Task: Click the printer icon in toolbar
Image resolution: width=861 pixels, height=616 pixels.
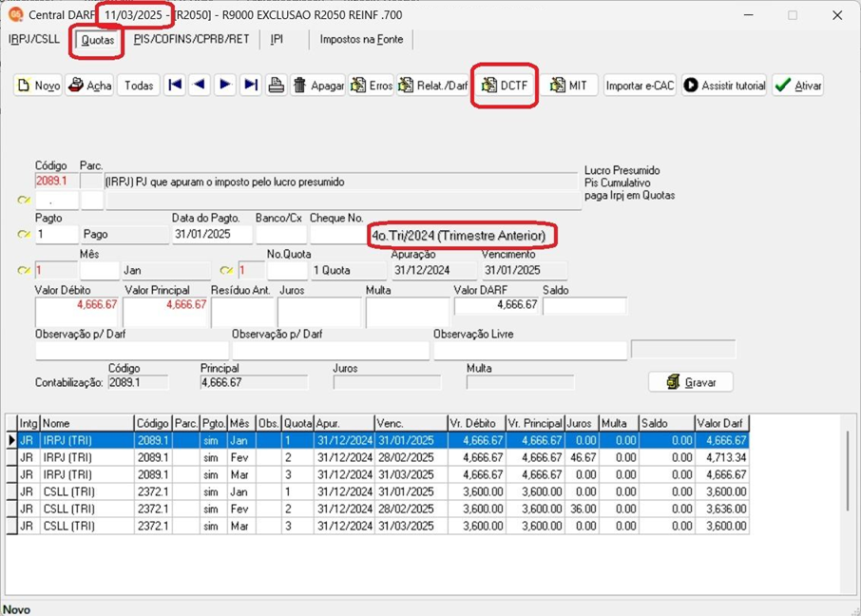Action: [x=276, y=85]
